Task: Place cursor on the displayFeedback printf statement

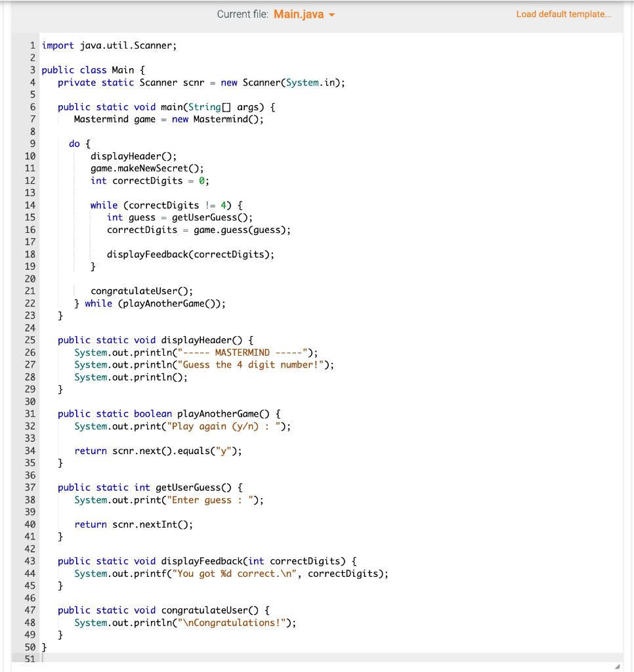Action: tap(217, 574)
